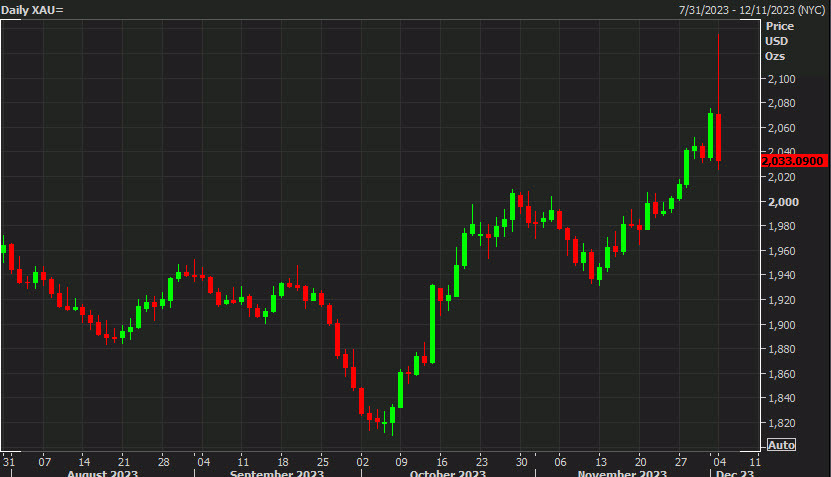Click the 1,980 price axis label

(782, 226)
